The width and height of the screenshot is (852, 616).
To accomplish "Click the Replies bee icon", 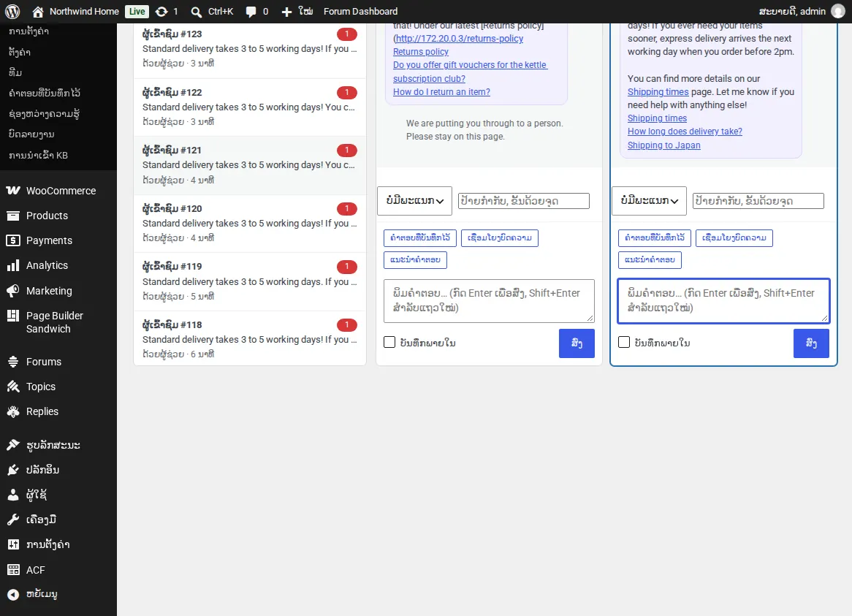I will (x=13, y=411).
